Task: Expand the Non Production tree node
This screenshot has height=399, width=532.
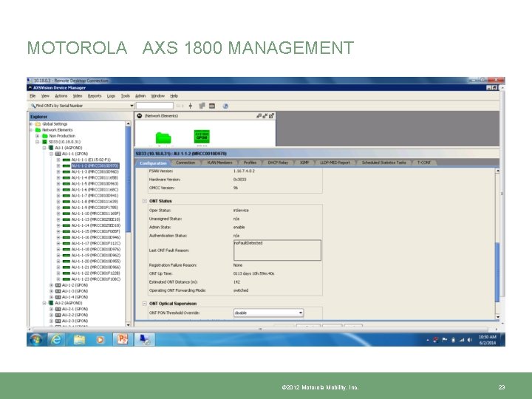Action: (38, 136)
